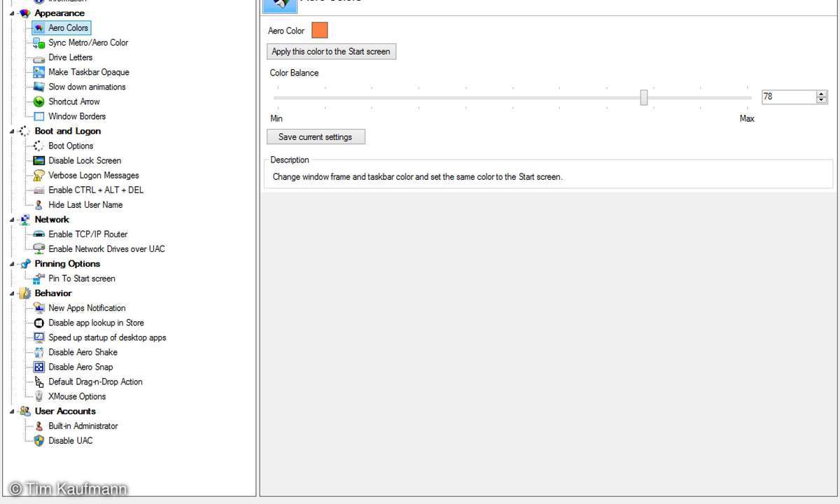Image resolution: width=840 pixels, height=504 pixels.
Task: Click the XMouse Options mouse icon
Action: point(39,396)
